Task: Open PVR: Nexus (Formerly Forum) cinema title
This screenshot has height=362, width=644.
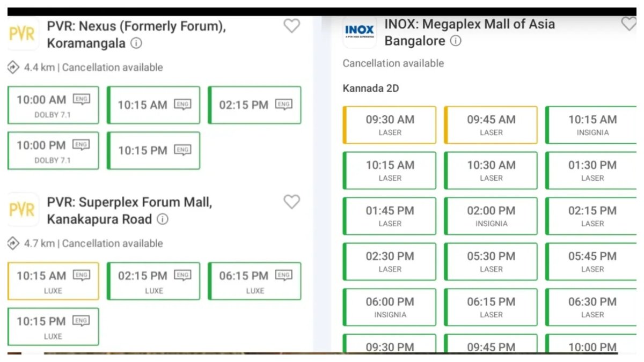Action: 136,35
